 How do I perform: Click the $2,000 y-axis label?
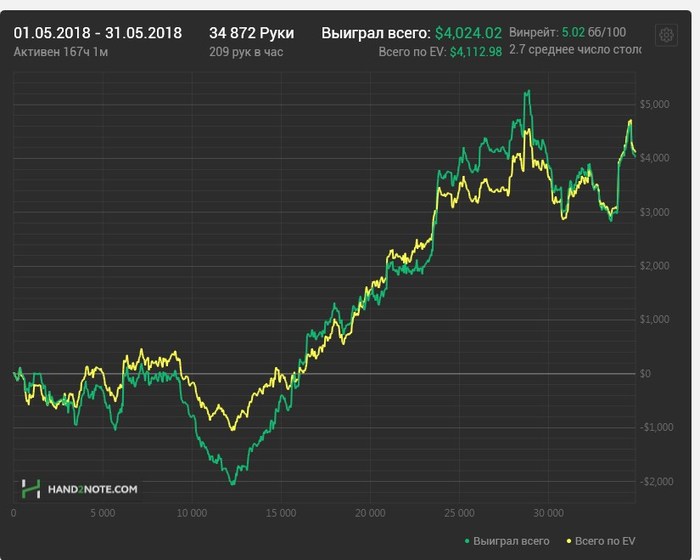[654, 266]
